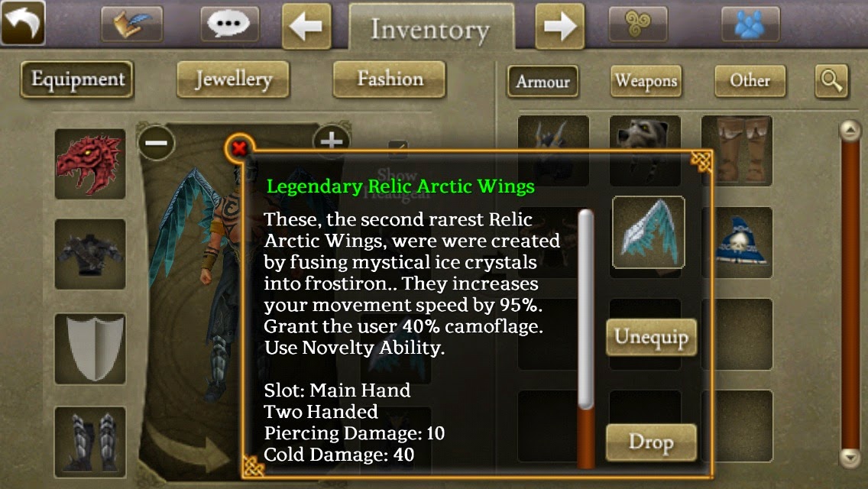Click inventory scrollbar down arrow
The height and width of the screenshot is (489, 868).
coord(850,458)
